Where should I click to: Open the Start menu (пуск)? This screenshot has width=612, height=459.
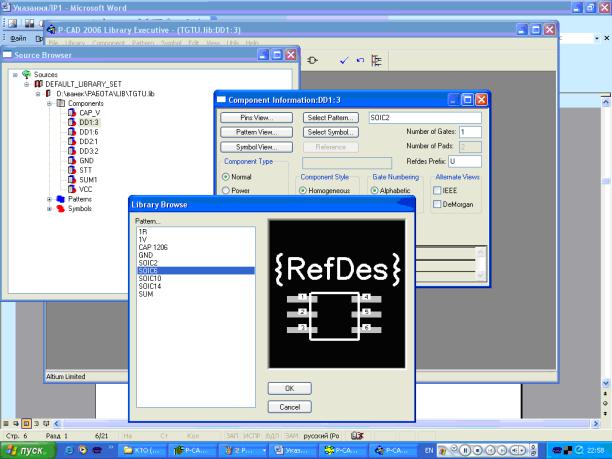(28, 451)
